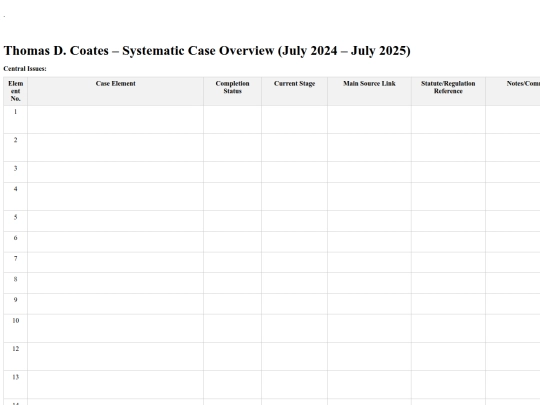The image size is (540, 405).
Task: Click the Thomas D. Coates document title
Action: coord(207,51)
